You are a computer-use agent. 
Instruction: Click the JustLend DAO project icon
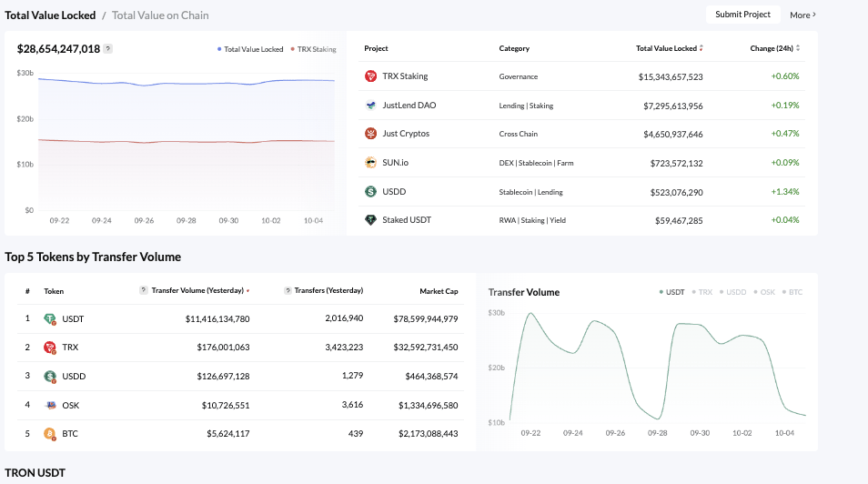point(370,106)
